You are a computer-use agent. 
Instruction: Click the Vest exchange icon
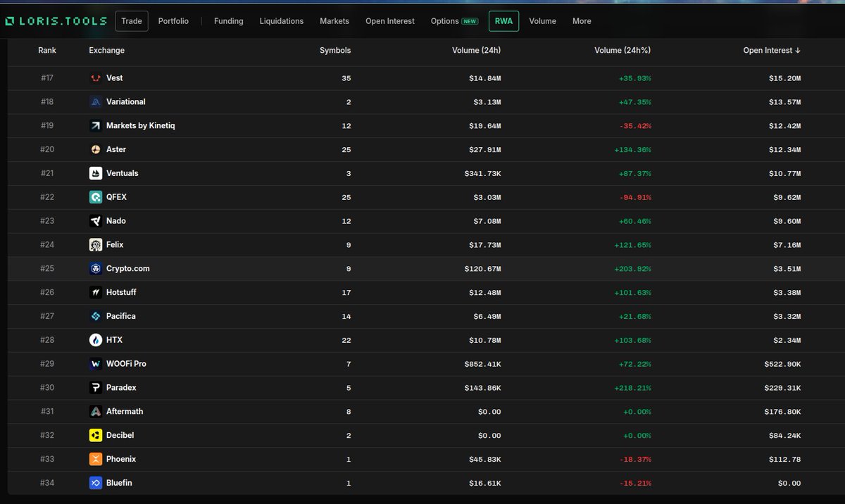(96, 78)
